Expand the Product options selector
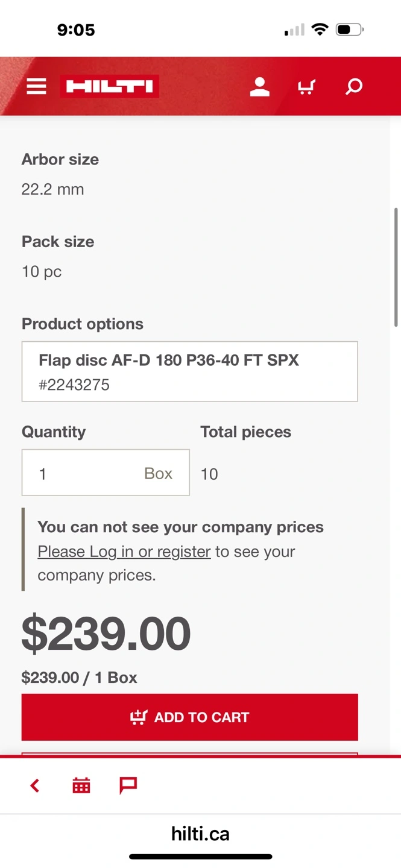Screen dimensions: 401x868 pyautogui.click(x=189, y=371)
